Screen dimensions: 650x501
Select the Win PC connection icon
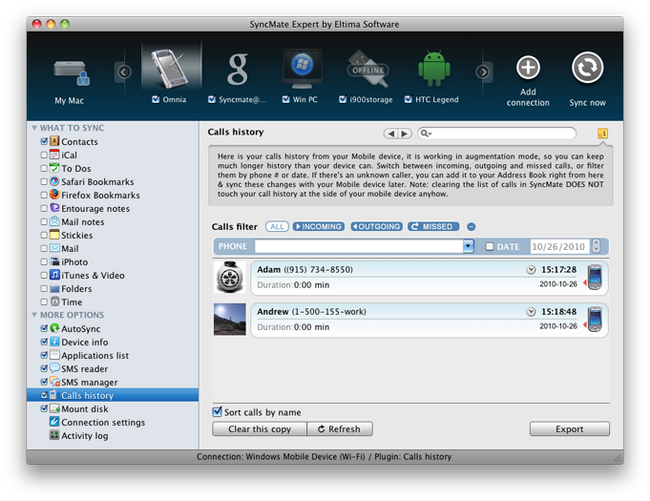302,69
